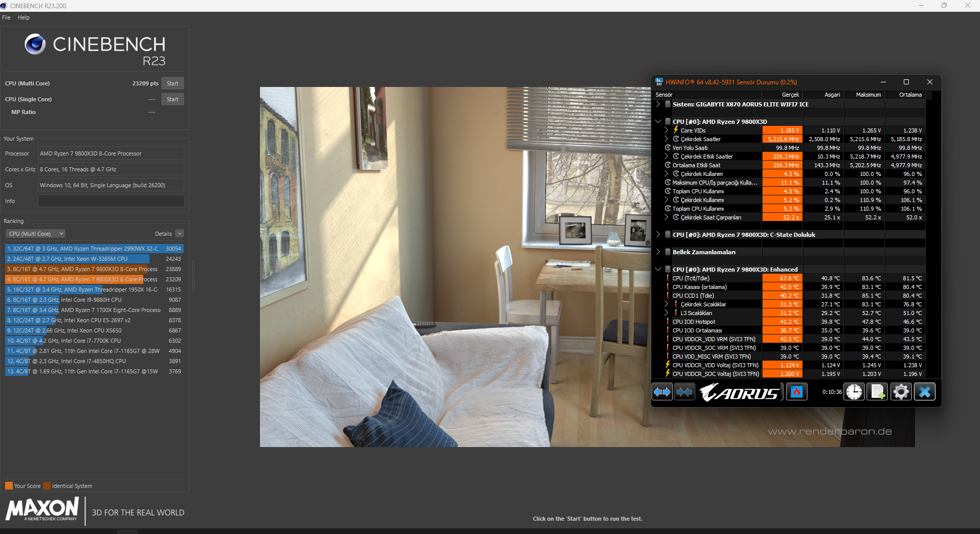Click the lightning icon beside Core VIDs
This screenshot has width=980, height=534.
point(676,130)
